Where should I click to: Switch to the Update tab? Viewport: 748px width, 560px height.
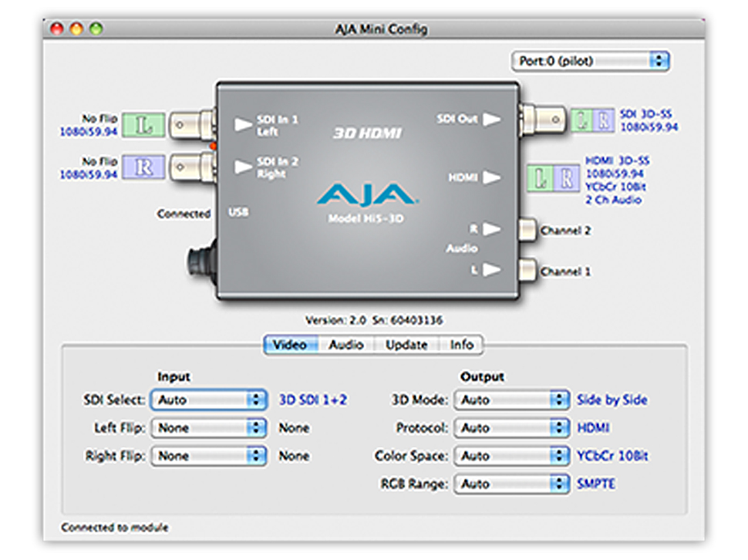[406, 345]
